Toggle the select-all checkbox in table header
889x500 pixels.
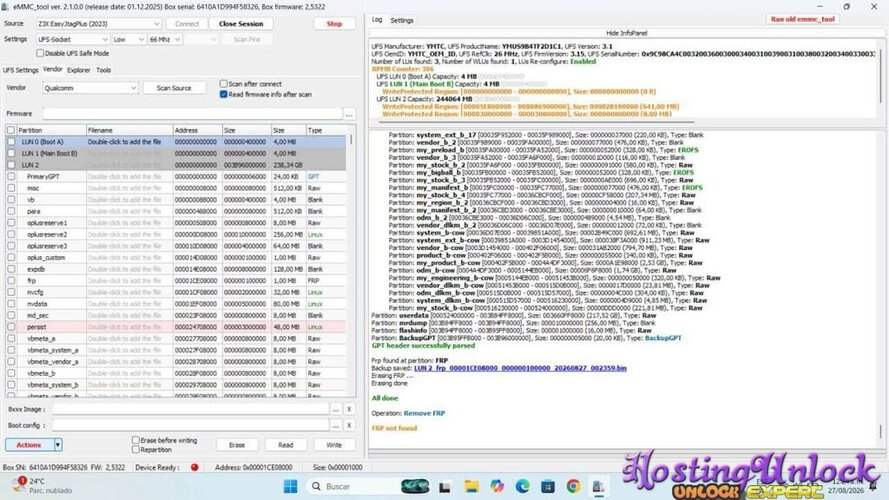tap(11, 130)
